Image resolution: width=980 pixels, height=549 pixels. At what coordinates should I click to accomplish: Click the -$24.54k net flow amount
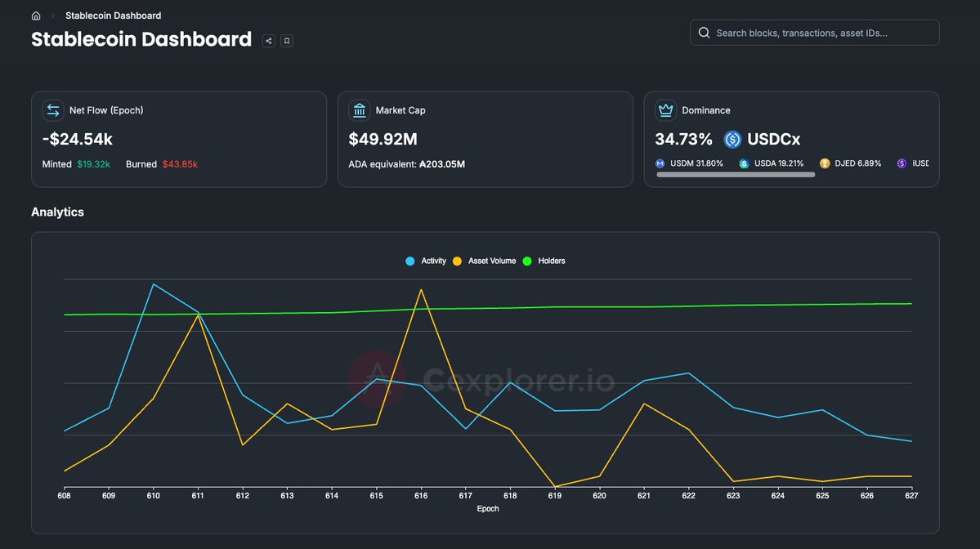(x=78, y=139)
